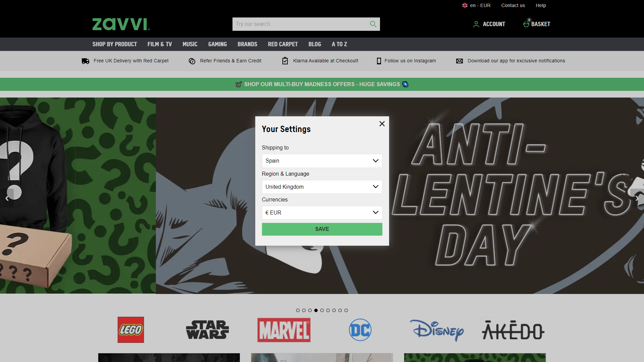Open Contact us link
Viewport: 644px width, 362px height.
tap(513, 5)
